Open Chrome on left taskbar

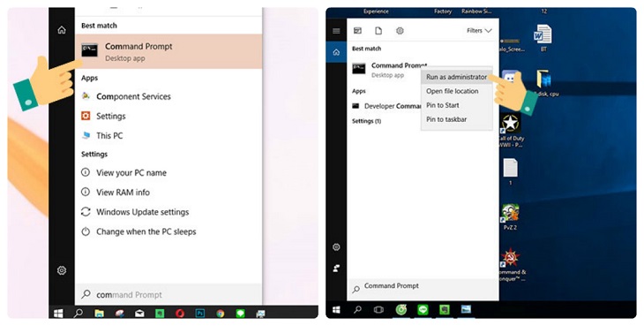(x=221, y=314)
